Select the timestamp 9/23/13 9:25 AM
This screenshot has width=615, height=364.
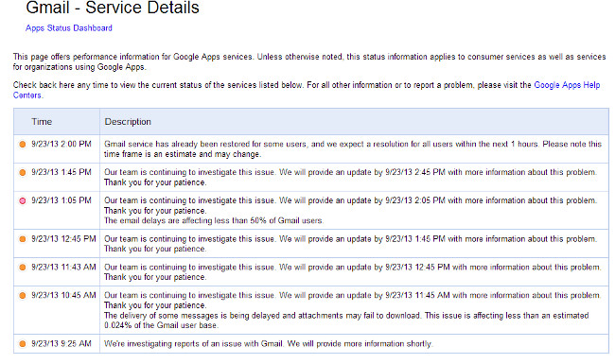61,343
